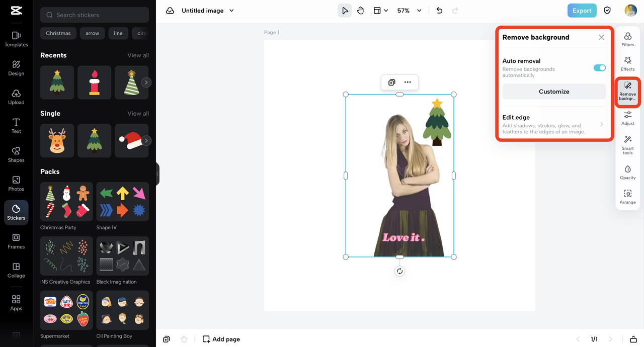The width and height of the screenshot is (644, 347).
Task: Open the Supermarket sticker pack
Action: pyautogui.click(x=66, y=310)
